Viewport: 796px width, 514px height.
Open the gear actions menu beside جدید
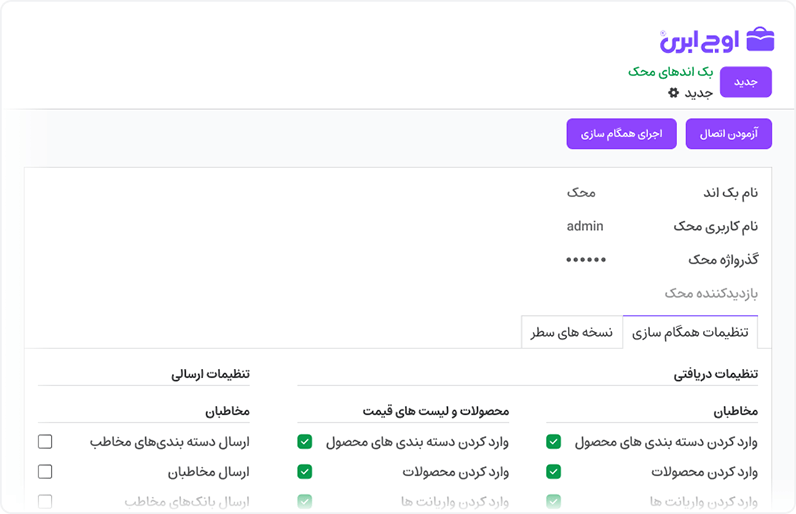674,93
